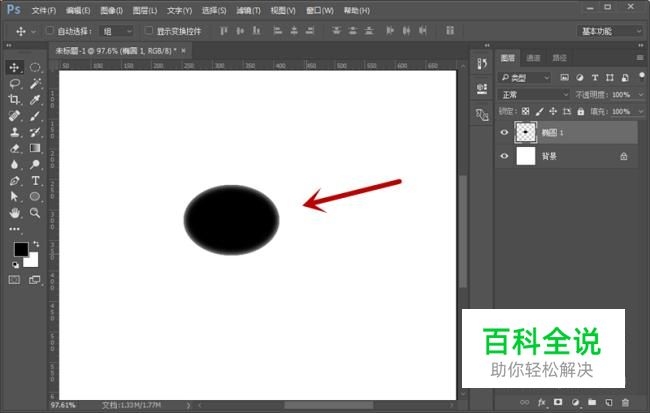Change the screen mode
This screenshot has height=413, width=650.
(35, 280)
